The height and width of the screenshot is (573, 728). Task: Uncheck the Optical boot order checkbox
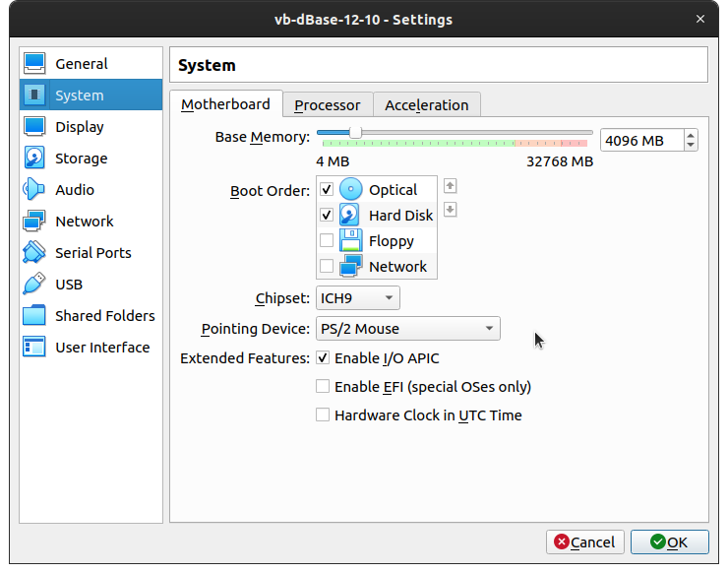pos(327,189)
